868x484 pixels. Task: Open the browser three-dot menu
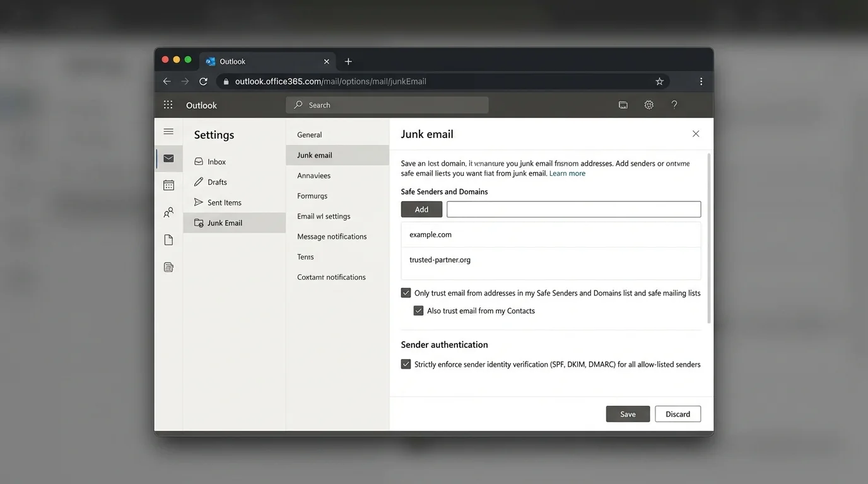pos(701,81)
